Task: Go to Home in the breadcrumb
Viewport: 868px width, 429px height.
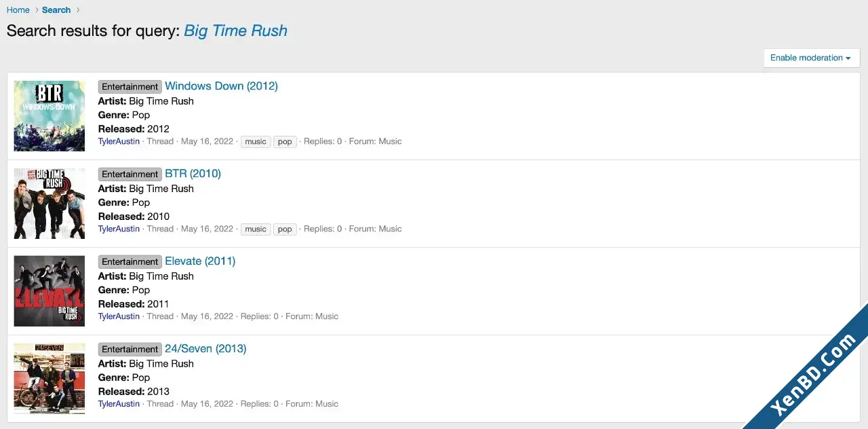Action: point(18,10)
